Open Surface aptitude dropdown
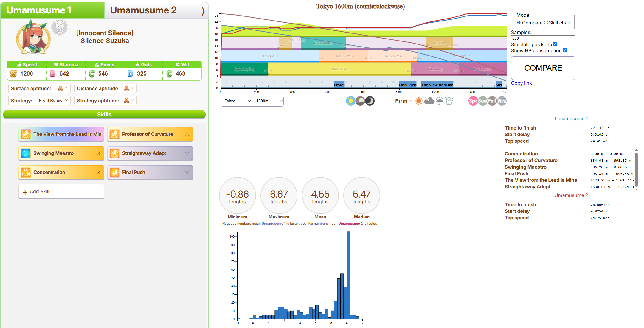 (63, 88)
